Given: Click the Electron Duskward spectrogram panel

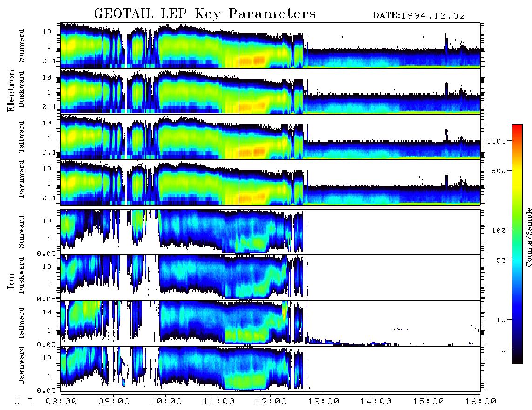Looking at the screenshot, I should [270, 91].
